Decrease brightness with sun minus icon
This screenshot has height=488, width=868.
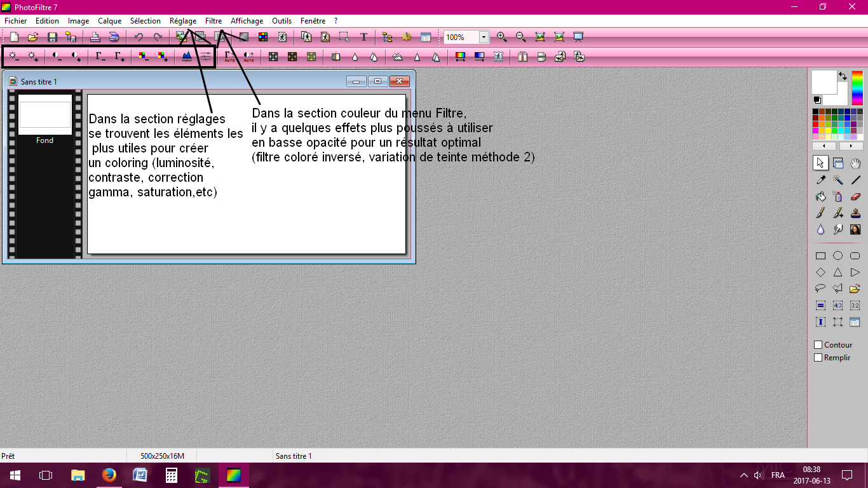[14, 57]
